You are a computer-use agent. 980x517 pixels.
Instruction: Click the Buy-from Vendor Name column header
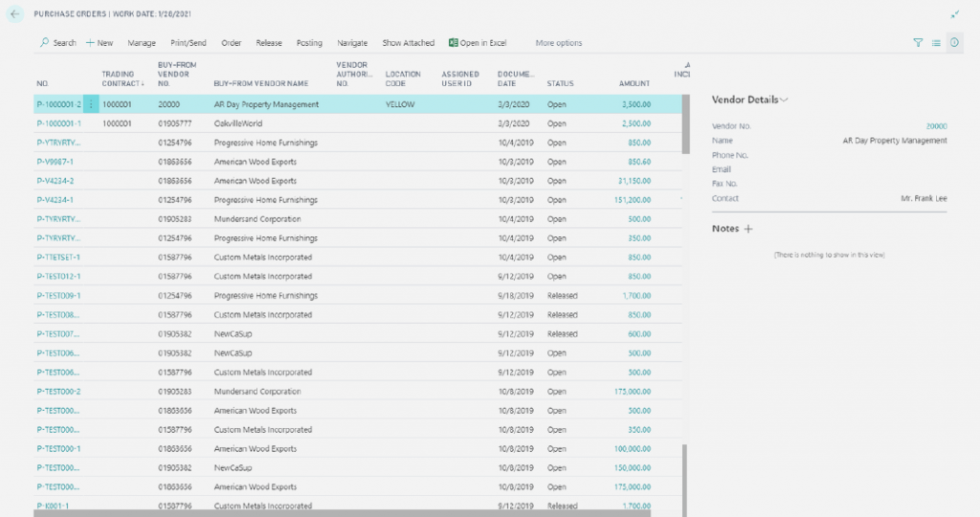tap(260, 83)
